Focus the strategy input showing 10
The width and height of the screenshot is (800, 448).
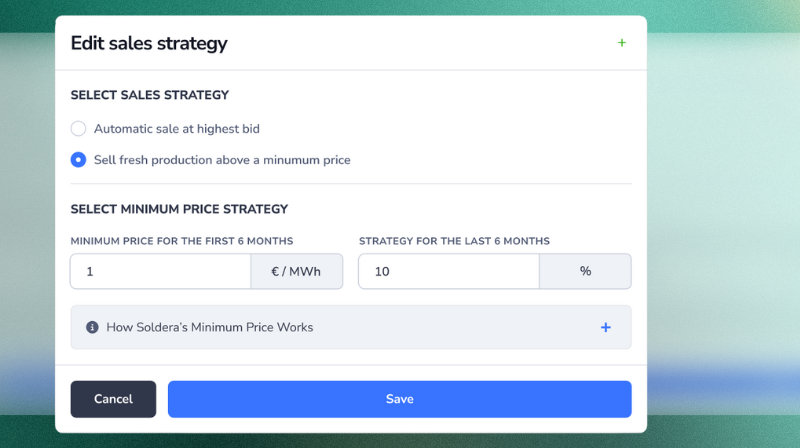click(x=448, y=271)
